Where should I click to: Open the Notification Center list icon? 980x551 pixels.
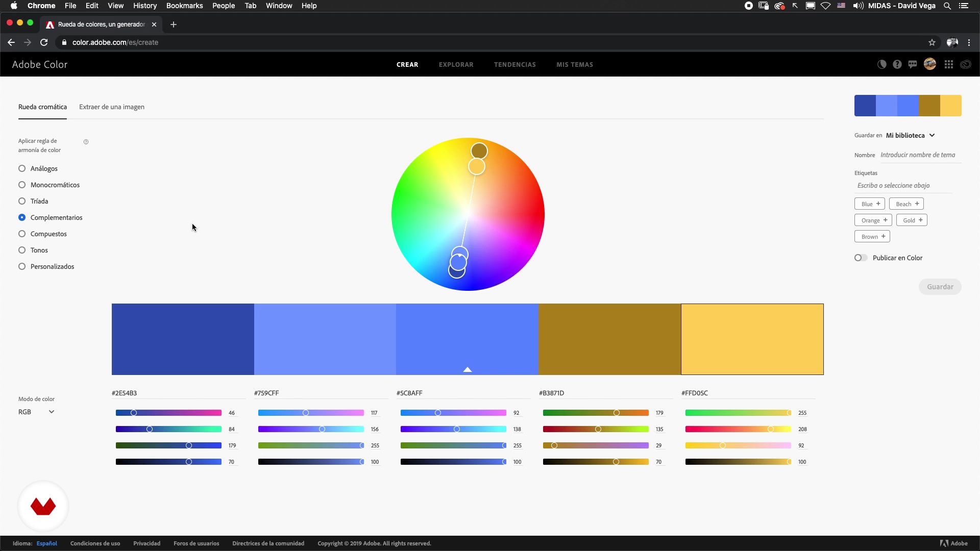964,6
